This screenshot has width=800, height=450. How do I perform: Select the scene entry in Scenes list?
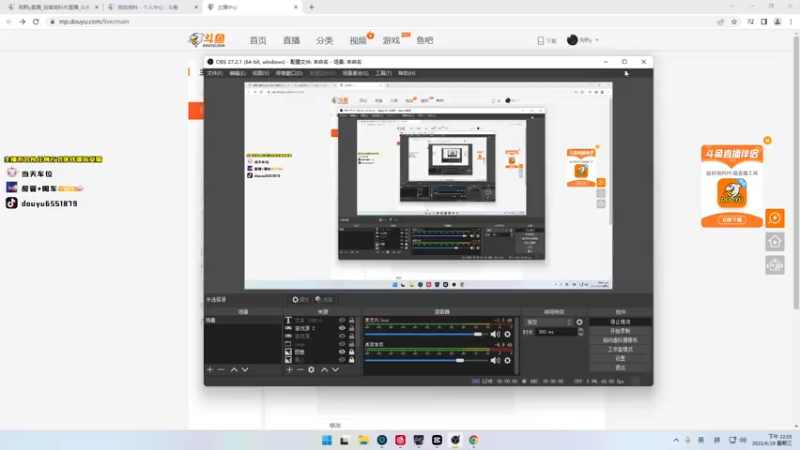[242, 320]
